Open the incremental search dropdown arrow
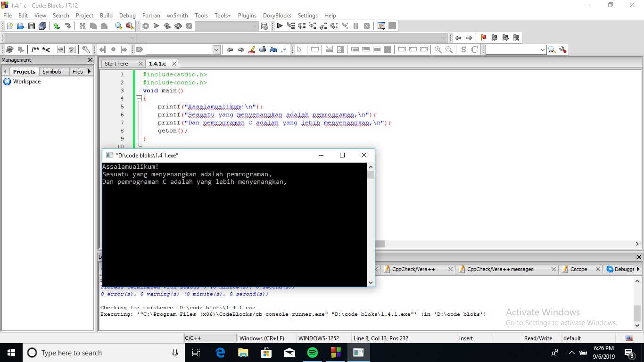644x362 pixels. pos(216,49)
